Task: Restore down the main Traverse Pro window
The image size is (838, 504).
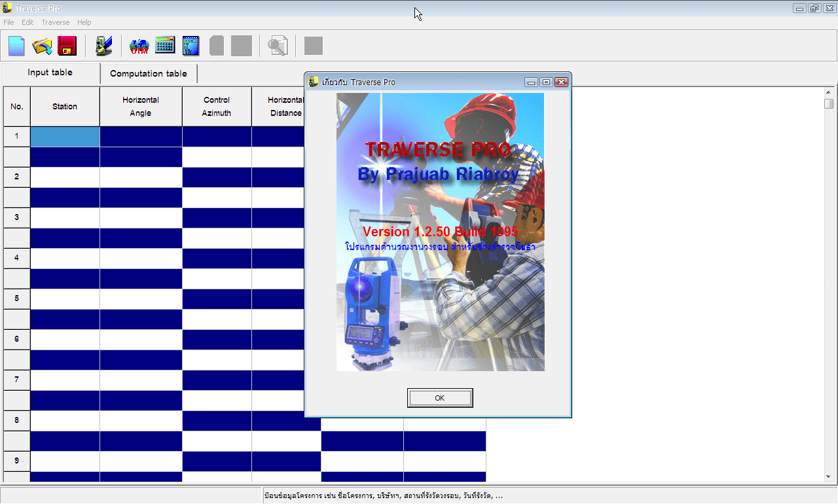Action: click(814, 8)
